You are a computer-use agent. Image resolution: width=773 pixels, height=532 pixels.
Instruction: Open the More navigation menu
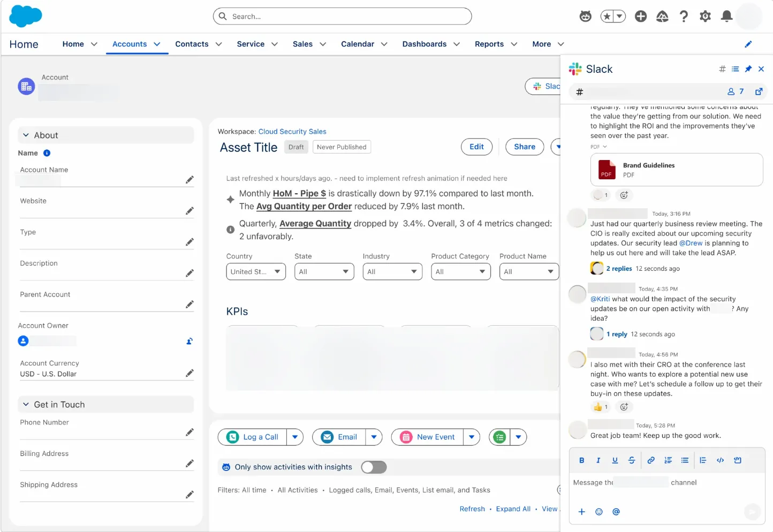pyautogui.click(x=548, y=44)
